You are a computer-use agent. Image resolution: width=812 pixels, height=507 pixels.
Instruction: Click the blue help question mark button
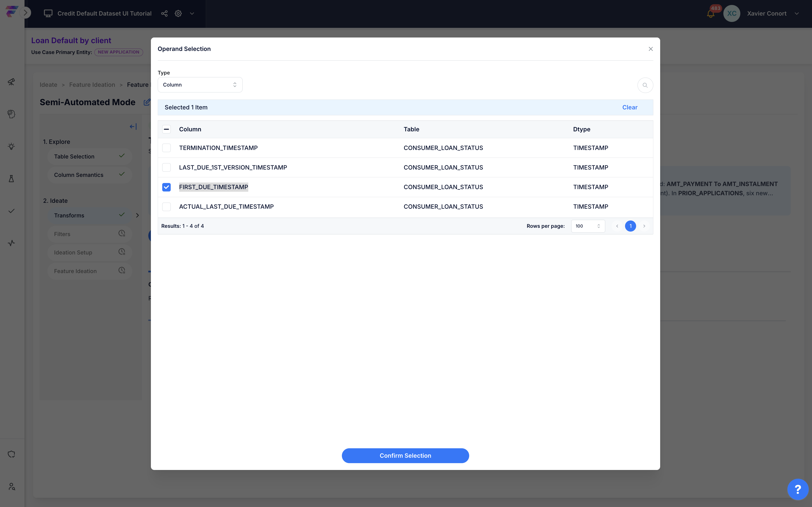(x=798, y=489)
